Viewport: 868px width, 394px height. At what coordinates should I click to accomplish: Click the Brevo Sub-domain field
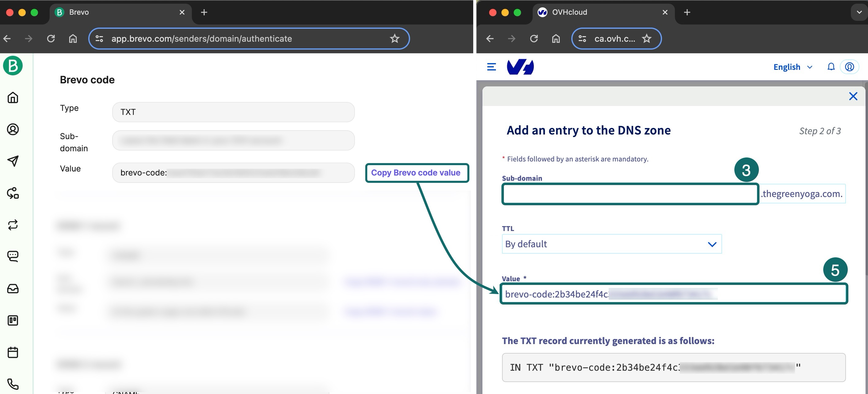[233, 140]
